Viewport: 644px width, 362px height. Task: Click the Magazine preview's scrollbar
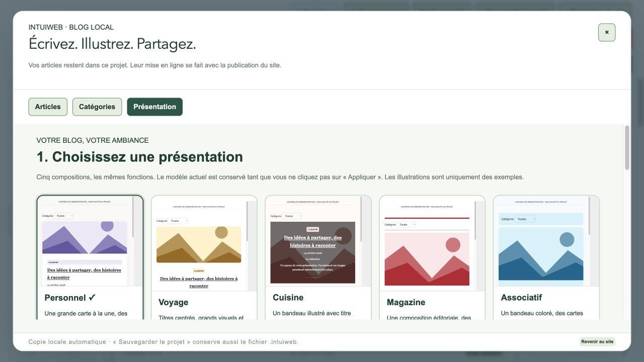pos(476,221)
